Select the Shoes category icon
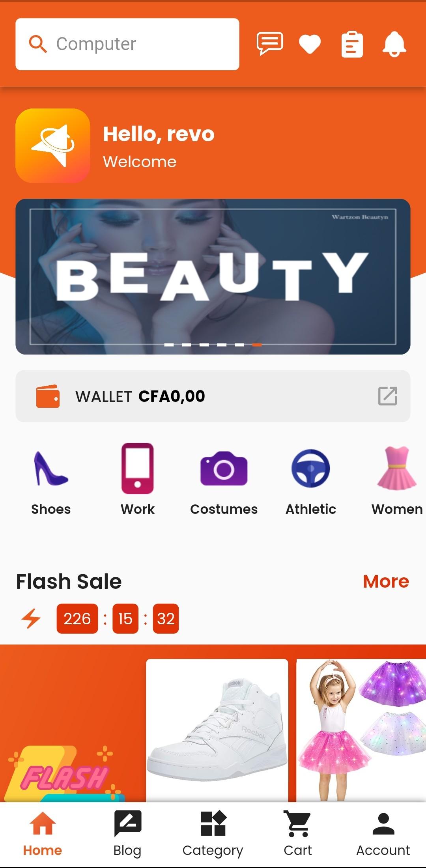 coord(51,468)
